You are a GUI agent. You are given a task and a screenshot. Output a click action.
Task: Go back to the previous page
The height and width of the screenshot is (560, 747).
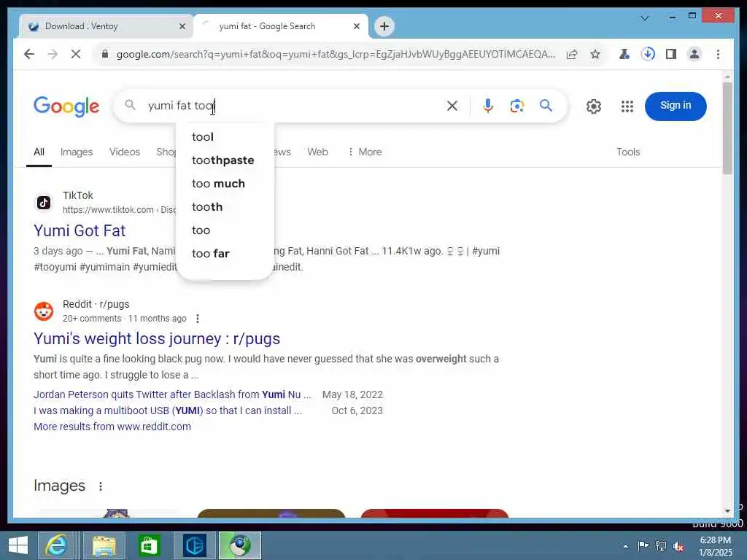click(29, 54)
